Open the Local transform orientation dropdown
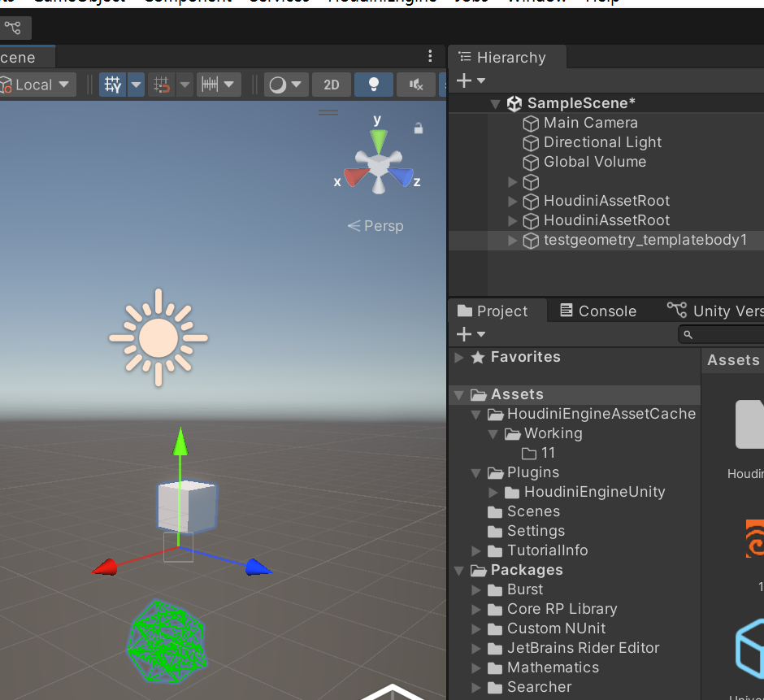Viewport: 764px width, 700px height. [35, 84]
